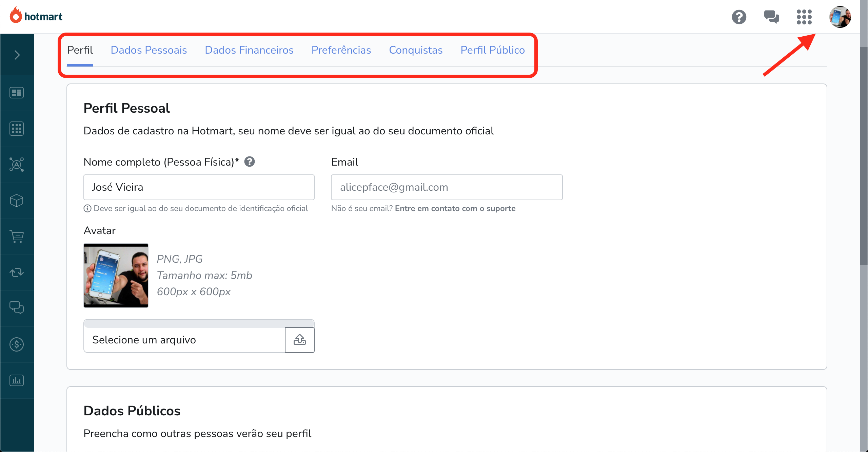Screen dimensions: 868x452
Task: Select the Perfil tab
Action: coord(80,50)
